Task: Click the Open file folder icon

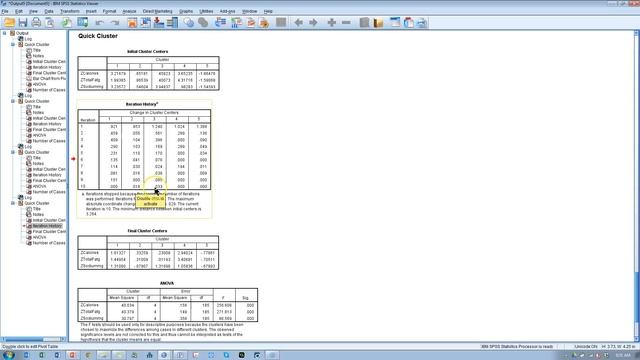Action: coord(9,22)
